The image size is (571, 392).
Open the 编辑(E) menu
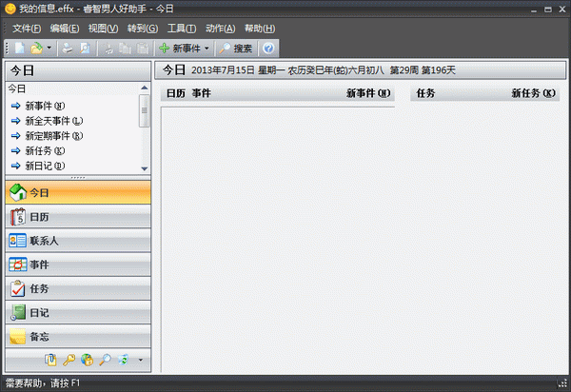(65, 29)
